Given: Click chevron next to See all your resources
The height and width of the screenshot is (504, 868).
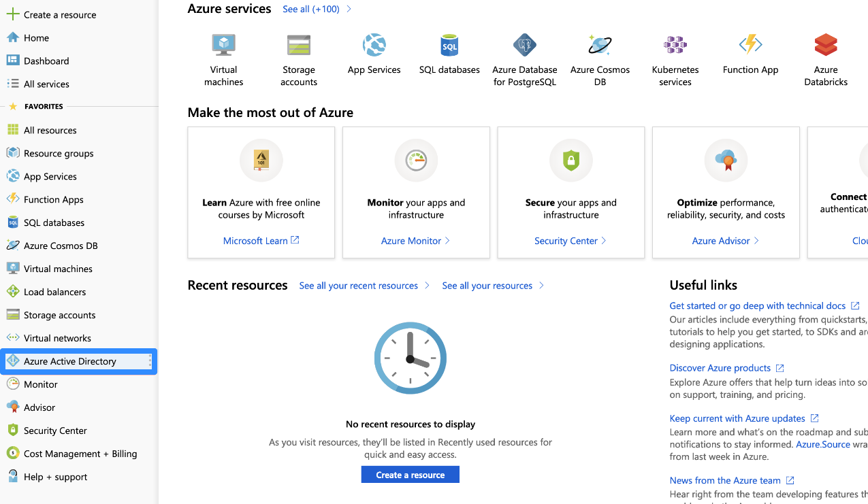Looking at the screenshot, I should (542, 286).
